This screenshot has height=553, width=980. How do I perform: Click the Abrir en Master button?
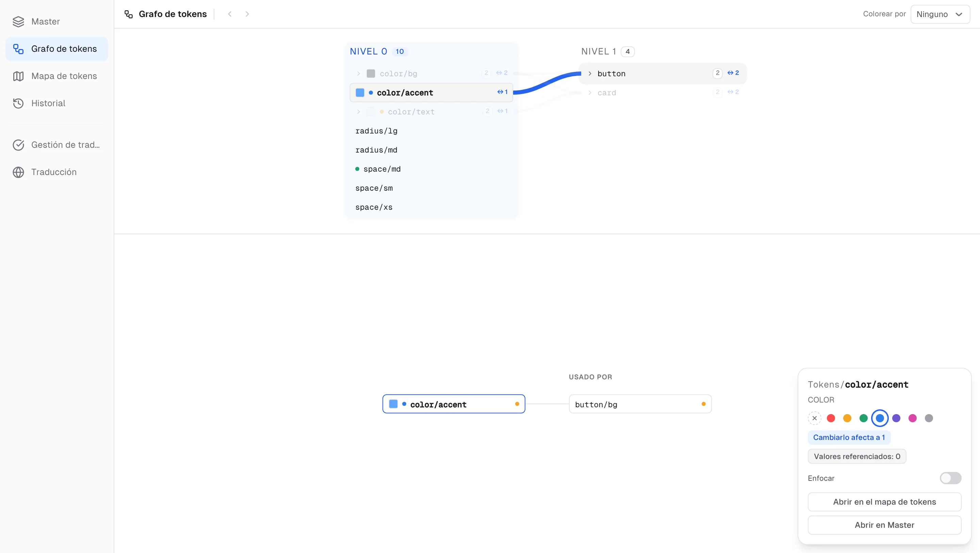[x=884, y=525]
